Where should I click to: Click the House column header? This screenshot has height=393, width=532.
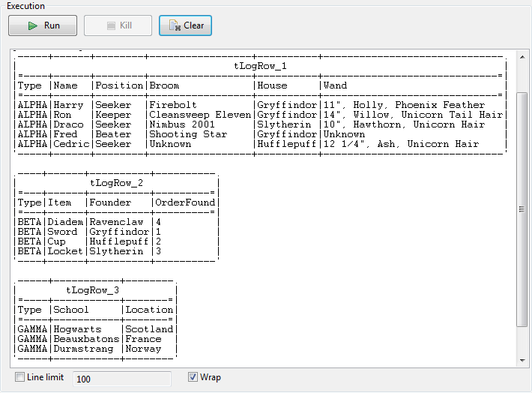pyautogui.click(x=272, y=85)
